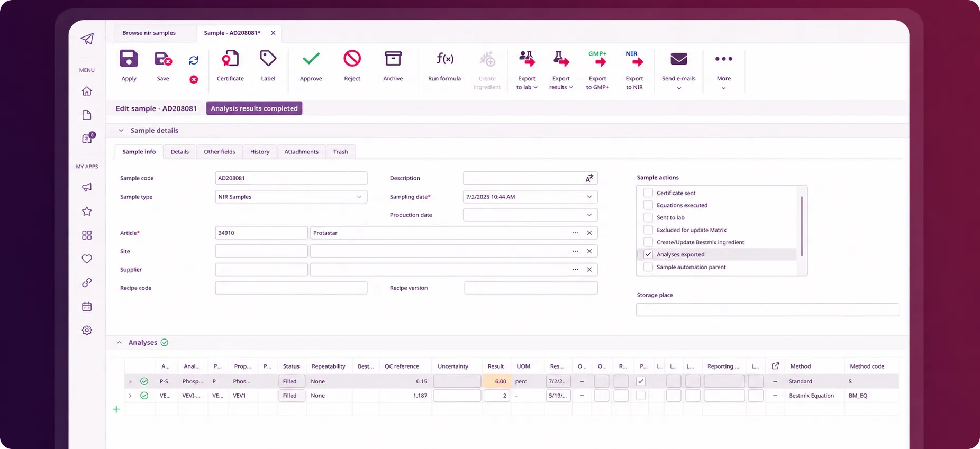Click Export to GMP+ icon
Image resolution: width=980 pixels, height=449 pixels.
tap(597, 59)
